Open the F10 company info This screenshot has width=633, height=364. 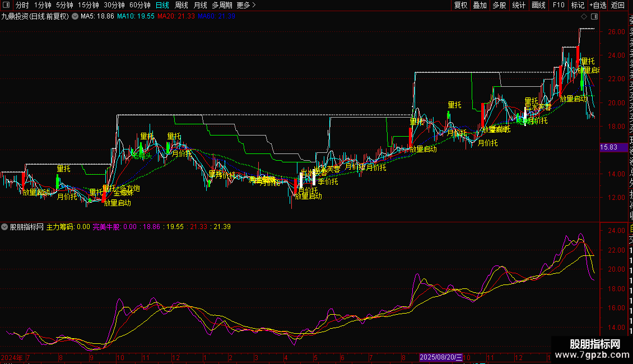(x=558, y=5)
